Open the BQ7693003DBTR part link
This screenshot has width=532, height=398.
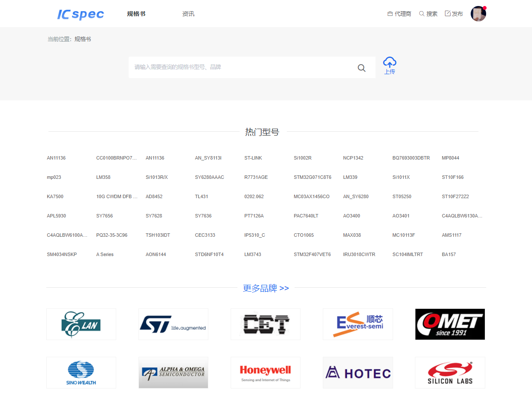(x=411, y=158)
